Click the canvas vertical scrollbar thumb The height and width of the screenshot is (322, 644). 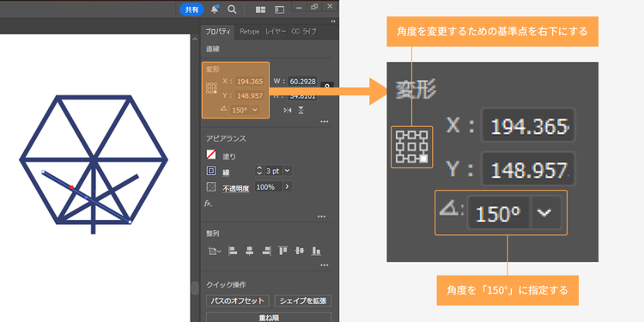click(x=195, y=288)
